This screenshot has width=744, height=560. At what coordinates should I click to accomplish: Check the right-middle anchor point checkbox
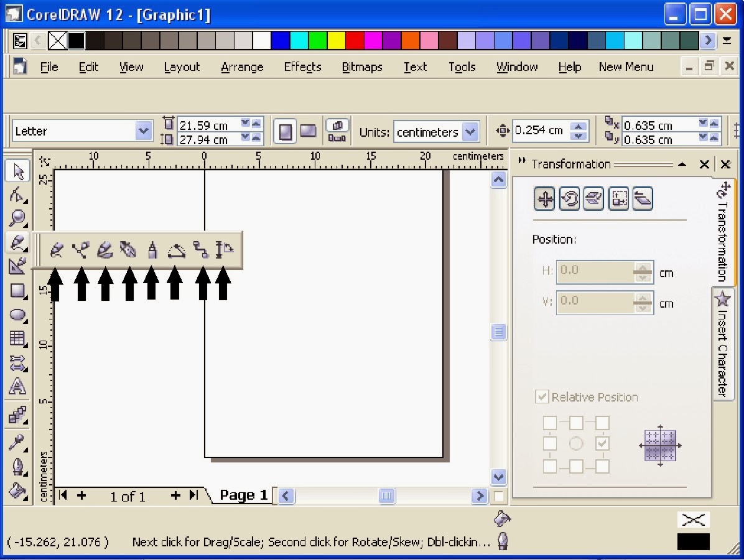click(x=601, y=443)
